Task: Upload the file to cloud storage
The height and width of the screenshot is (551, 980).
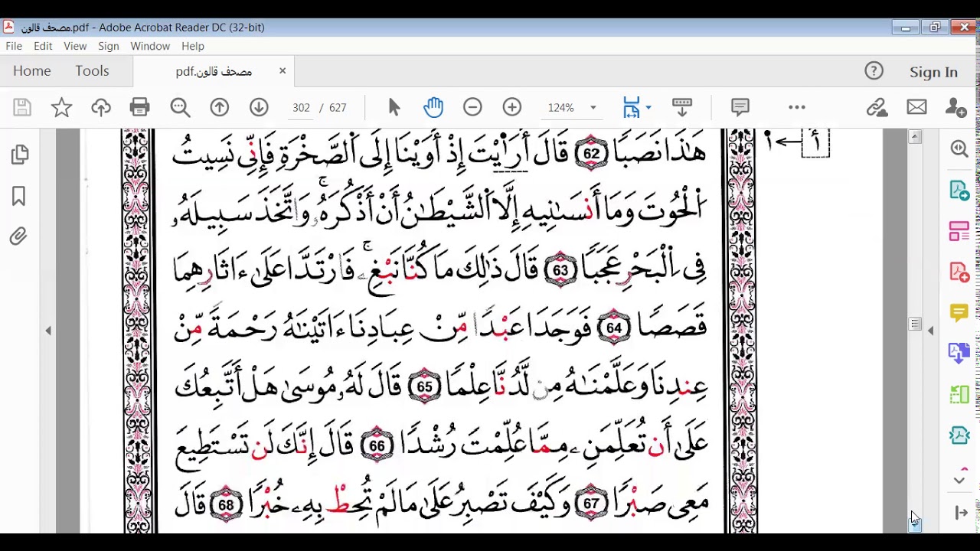Action: tap(100, 108)
